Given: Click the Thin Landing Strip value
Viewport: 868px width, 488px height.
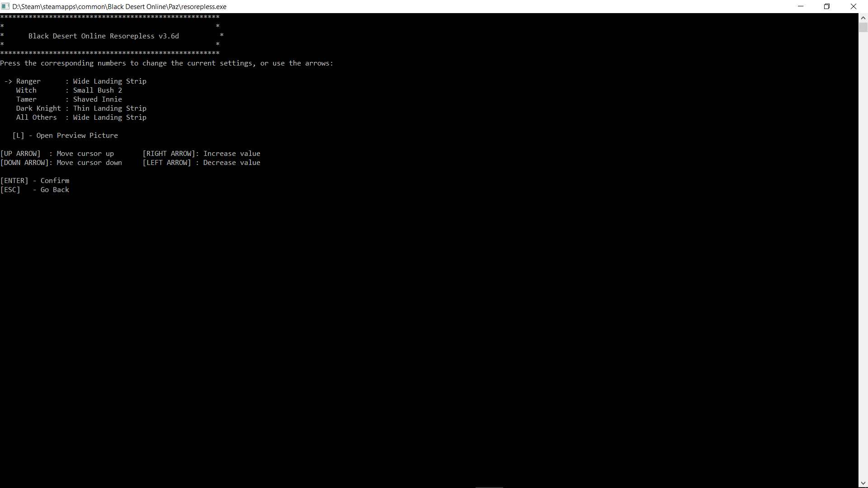Looking at the screenshot, I should click(x=110, y=108).
